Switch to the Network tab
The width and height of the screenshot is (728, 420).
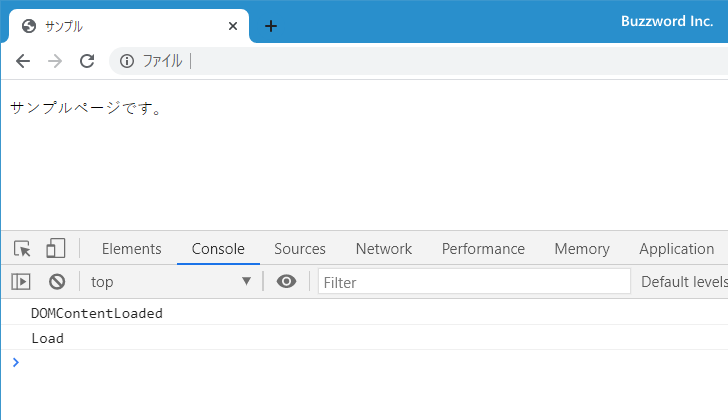pos(384,249)
